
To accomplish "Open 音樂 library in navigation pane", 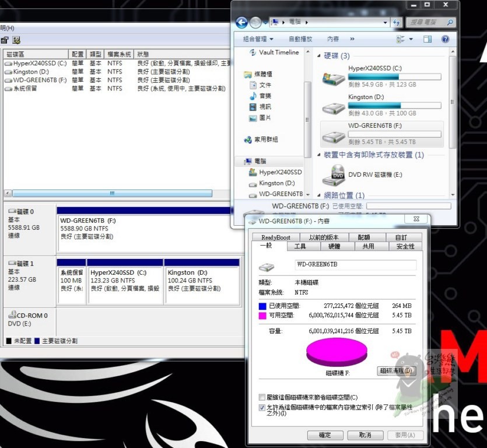I will pos(261,96).
